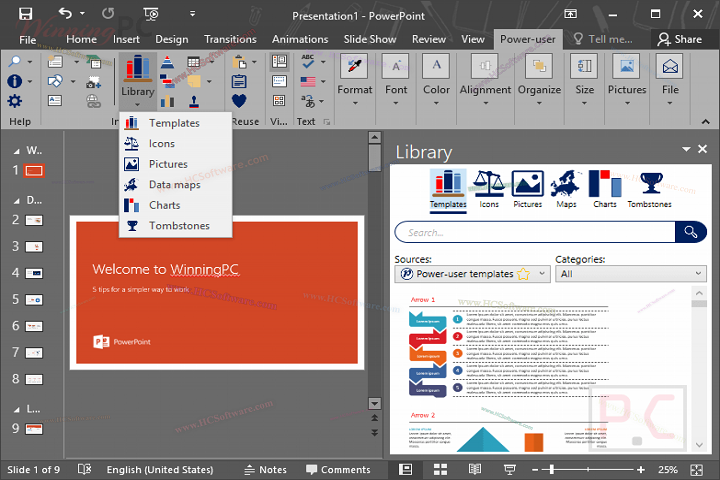
Task: Click the spell check icon in status bar
Action: click(84, 469)
